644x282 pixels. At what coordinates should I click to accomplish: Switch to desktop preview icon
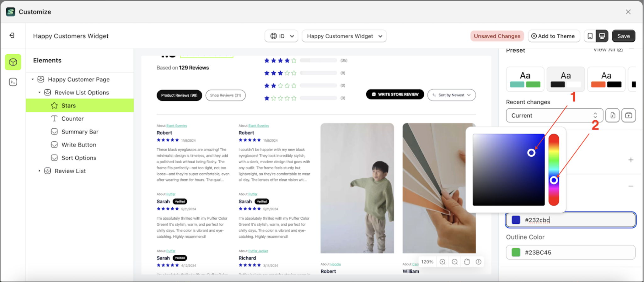click(x=602, y=36)
